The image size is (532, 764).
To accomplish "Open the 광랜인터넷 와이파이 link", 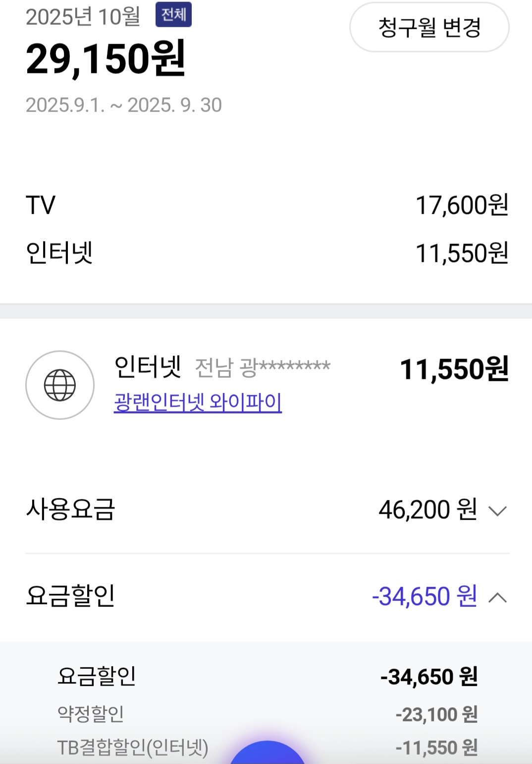I will [x=198, y=402].
